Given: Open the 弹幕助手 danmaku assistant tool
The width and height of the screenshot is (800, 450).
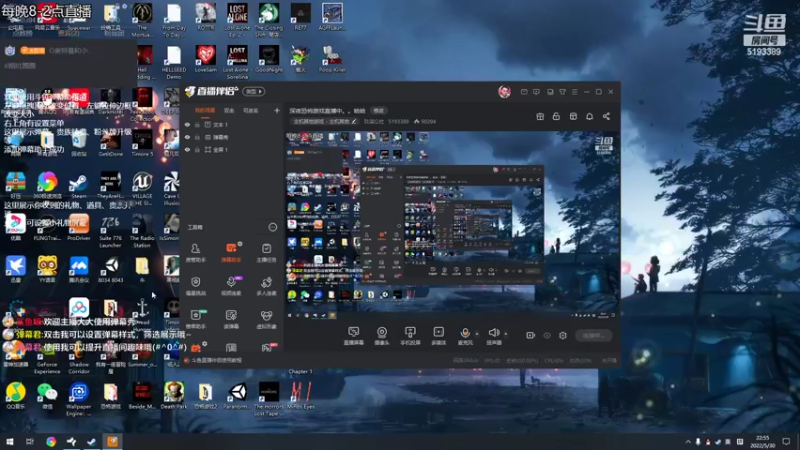Looking at the screenshot, I should coord(231,252).
